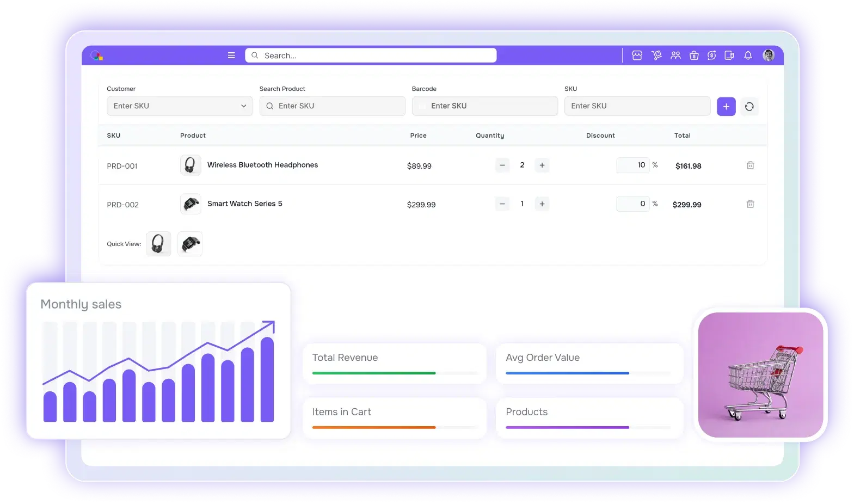
Task: Open the dollar exchange arrows icon
Action: 711,56
